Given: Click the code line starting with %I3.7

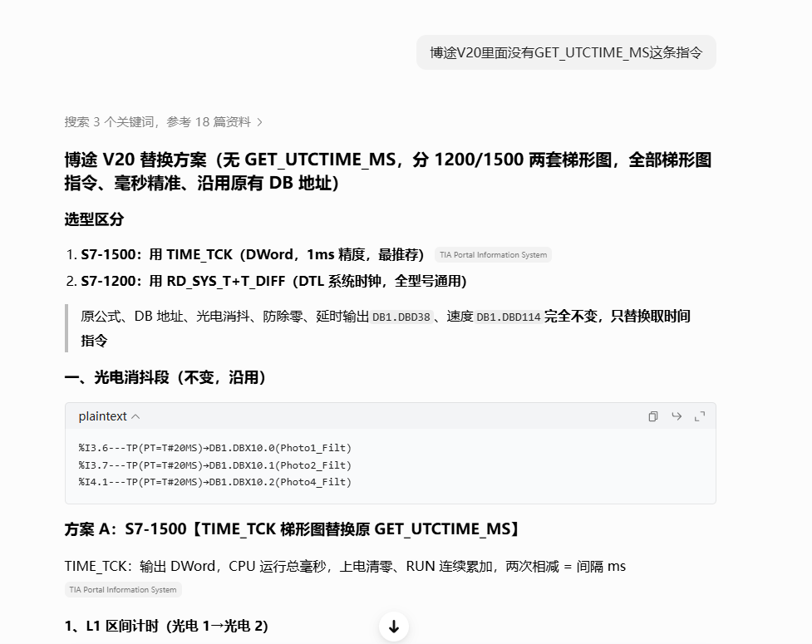Looking at the screenshot, I should point(215,465).
